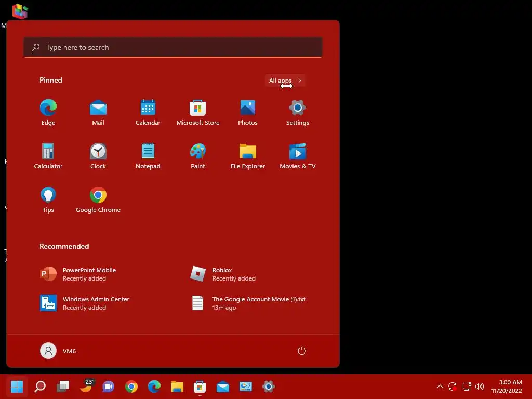Open Search from the taskbar

pos(40,387)
